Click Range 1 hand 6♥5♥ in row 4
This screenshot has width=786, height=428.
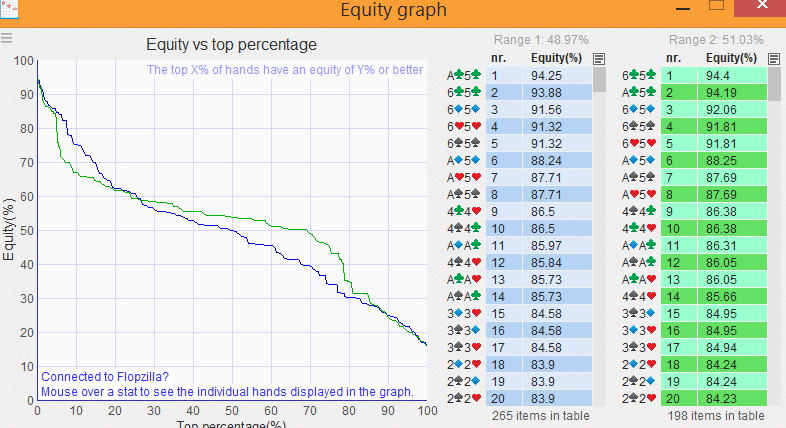464,127
